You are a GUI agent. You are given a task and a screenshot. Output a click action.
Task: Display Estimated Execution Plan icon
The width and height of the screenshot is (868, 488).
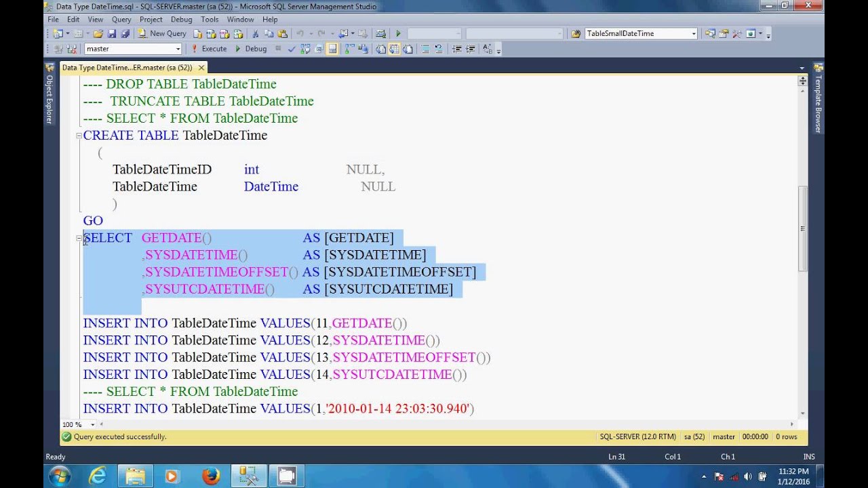coord(305,49)
